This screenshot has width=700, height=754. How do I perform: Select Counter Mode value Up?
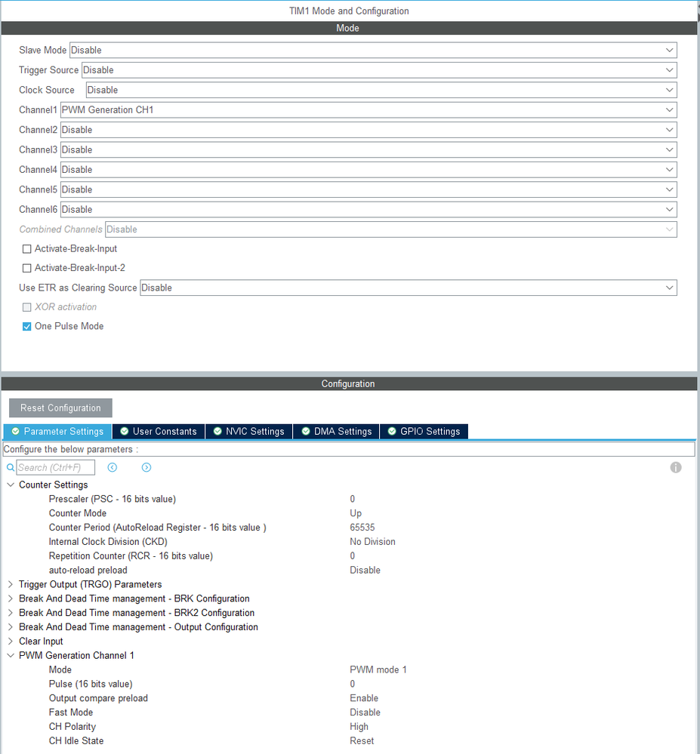tap(356, 513)
